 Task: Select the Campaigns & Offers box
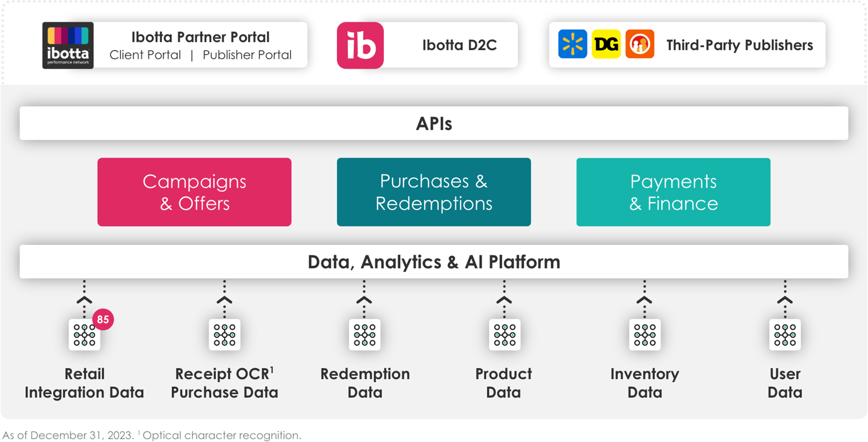point(194,192)
